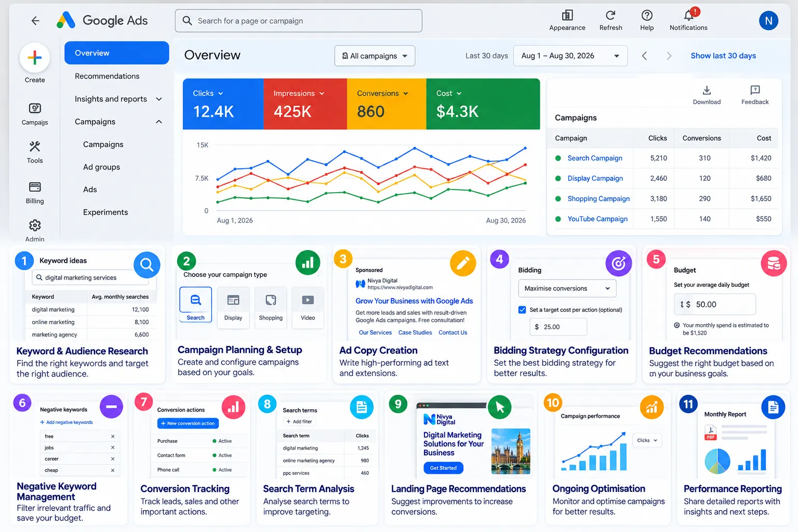Viewport: 798px width, 532px height.
Task: Open the Maximise conversions bidding dropdown
Action: pos(567,288)
